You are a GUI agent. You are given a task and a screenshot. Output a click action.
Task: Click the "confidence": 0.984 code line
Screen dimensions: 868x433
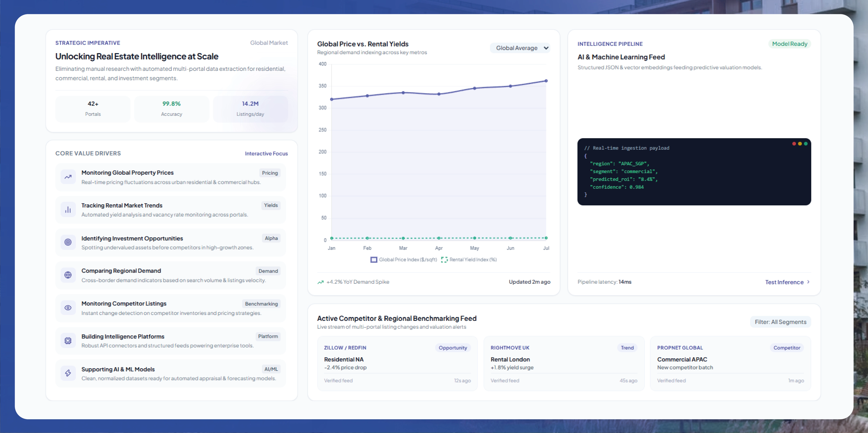coord(617,187)
